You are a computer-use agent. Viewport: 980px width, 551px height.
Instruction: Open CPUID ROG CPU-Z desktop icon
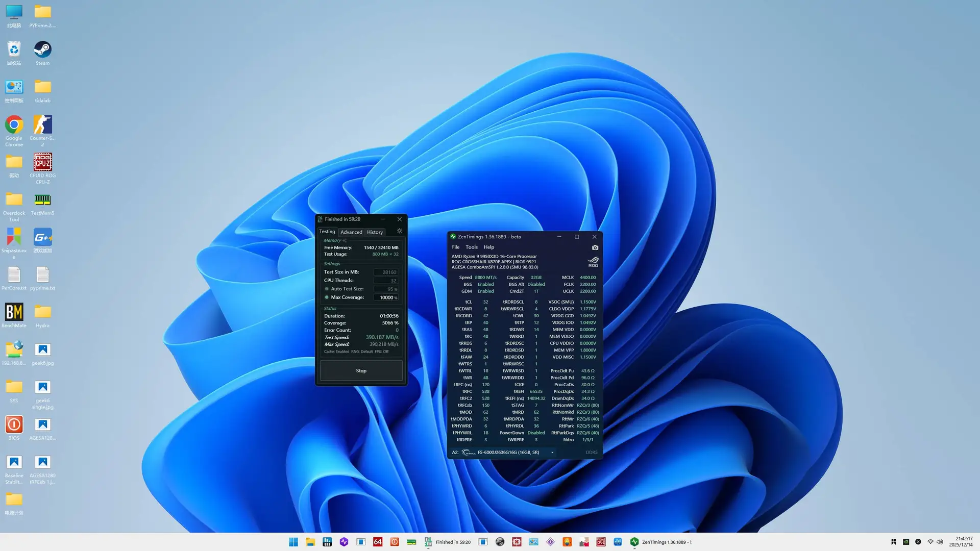pyautogui.click(x=42, y=168)
